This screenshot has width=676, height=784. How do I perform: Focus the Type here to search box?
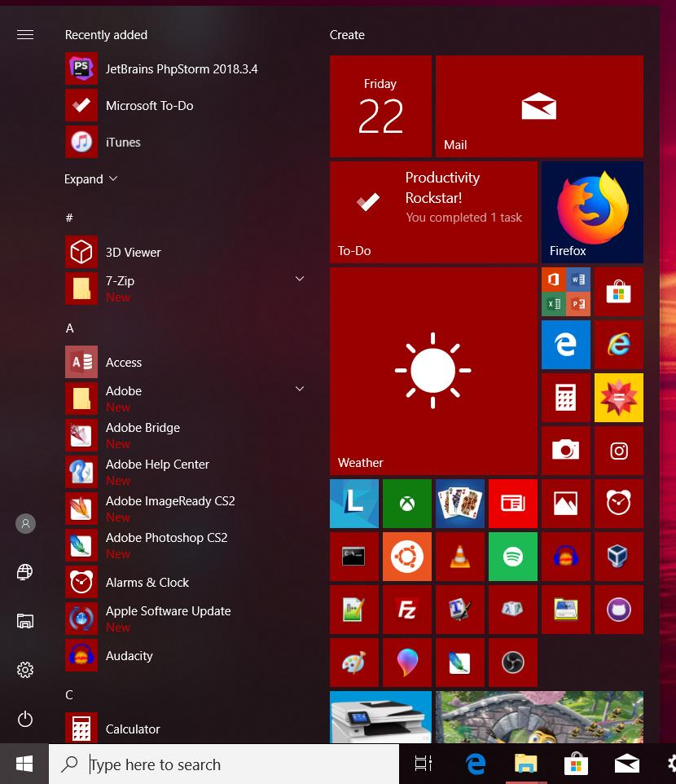point(224,764)
